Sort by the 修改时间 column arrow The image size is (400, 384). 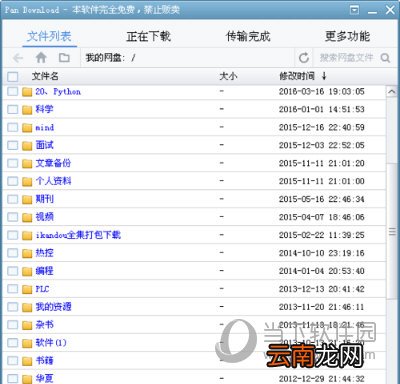click(x=324, y=76)
